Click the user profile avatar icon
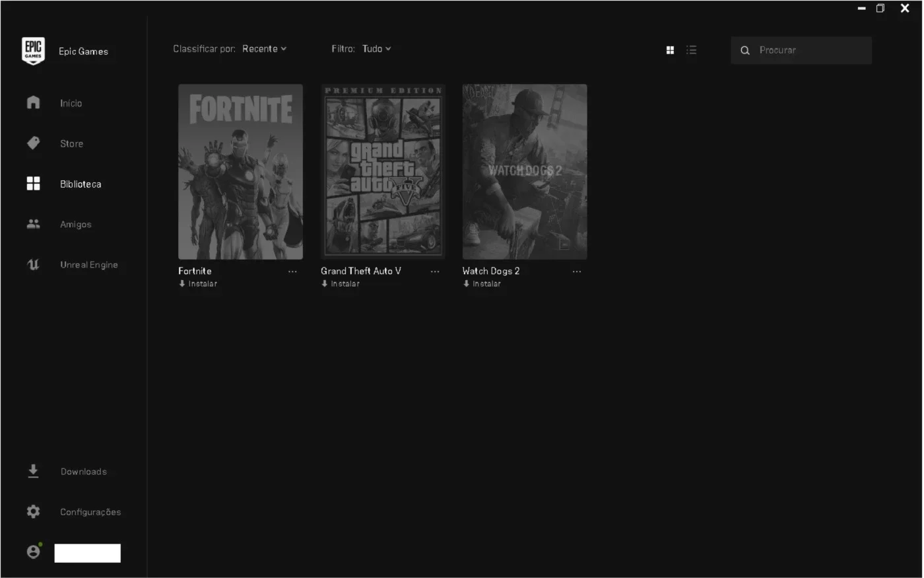The height and width of the screenshot is (578, 924). [34, 552]
